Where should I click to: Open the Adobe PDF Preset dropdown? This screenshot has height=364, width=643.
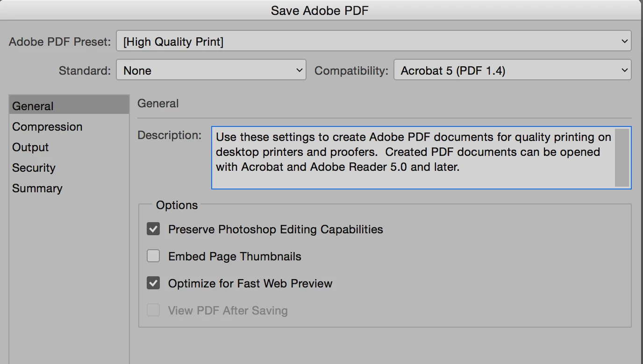click(373, 42)
